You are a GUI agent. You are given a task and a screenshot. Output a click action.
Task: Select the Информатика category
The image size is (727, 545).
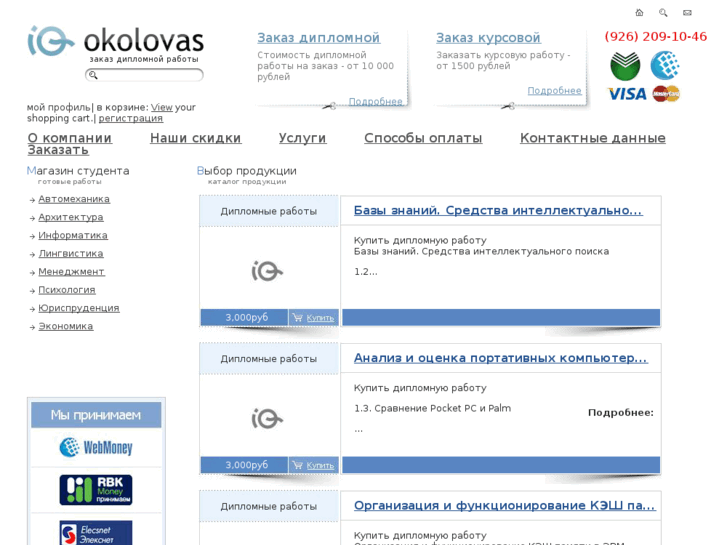73,235
